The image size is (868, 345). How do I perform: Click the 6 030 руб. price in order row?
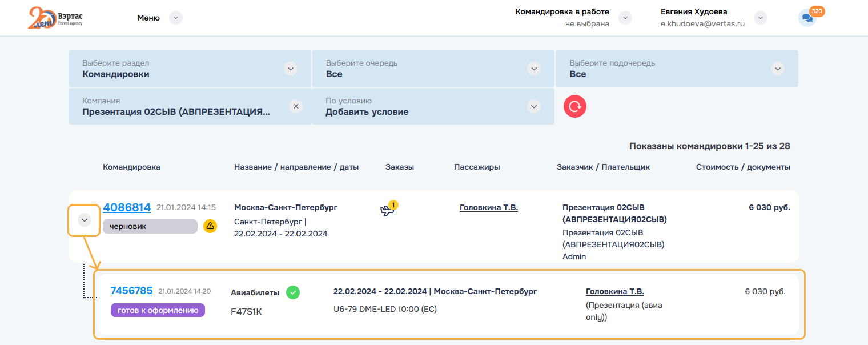point(765,291)
